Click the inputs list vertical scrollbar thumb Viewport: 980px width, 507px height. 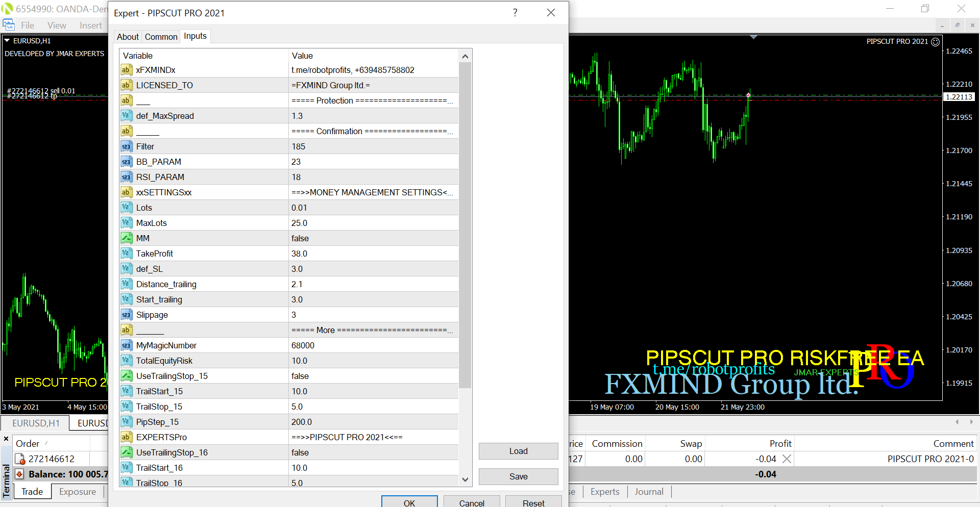click(x=465, y=225)
